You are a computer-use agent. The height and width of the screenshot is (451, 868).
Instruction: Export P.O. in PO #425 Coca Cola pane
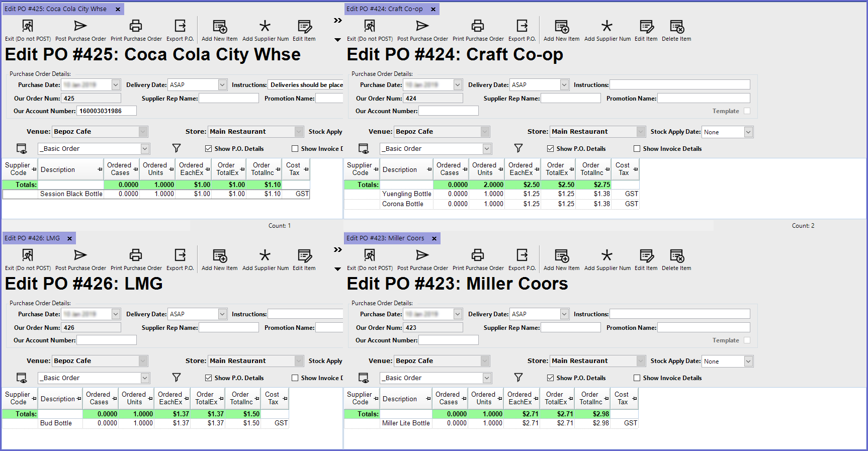[x=180, y=31]
